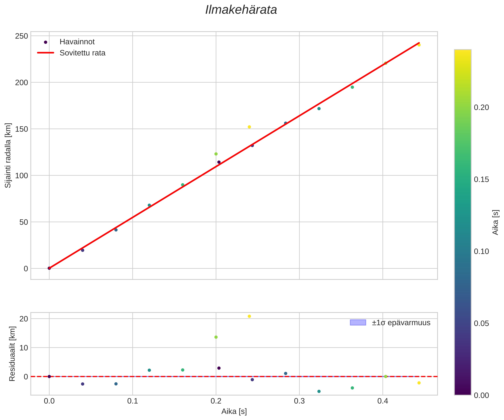Image resolution: width=504 pixels, height=420 pixels.
Task: Click the dark purple point at origin
Action: [x=49, y=268]
